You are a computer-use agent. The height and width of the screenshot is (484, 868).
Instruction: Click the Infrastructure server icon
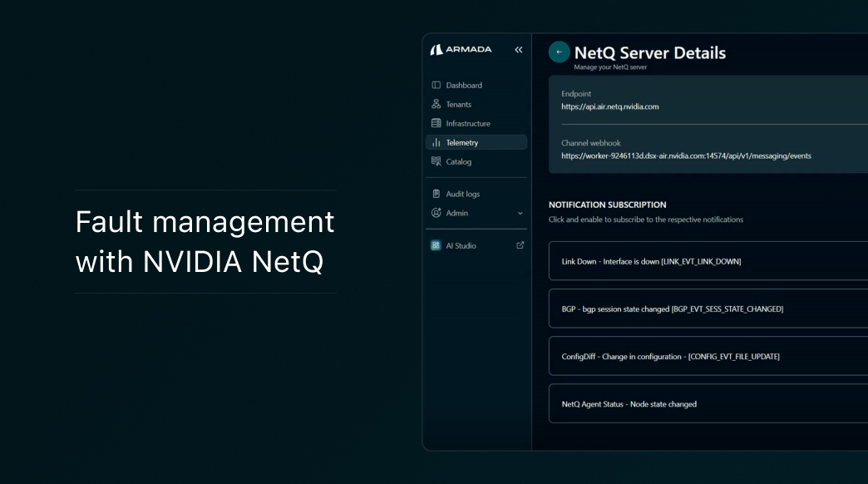click(436, 123)
